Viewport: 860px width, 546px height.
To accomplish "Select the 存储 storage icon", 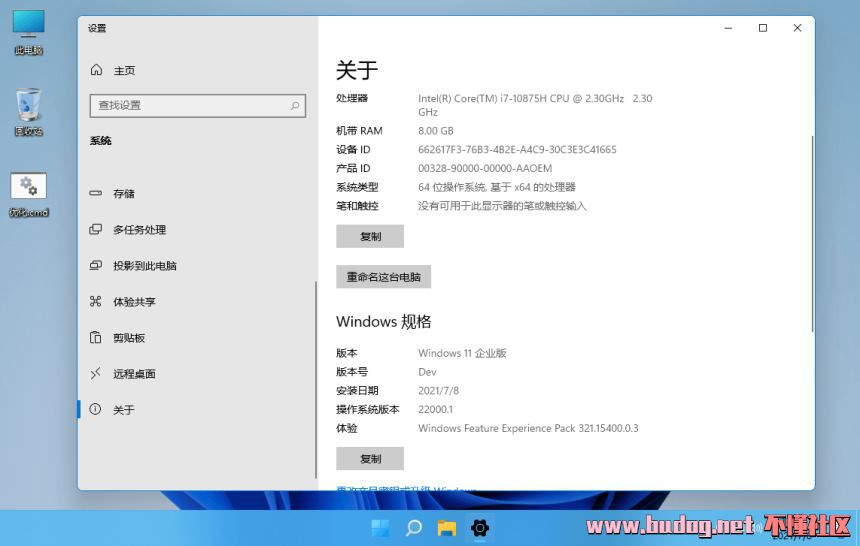I will click(x=96, y=194).
